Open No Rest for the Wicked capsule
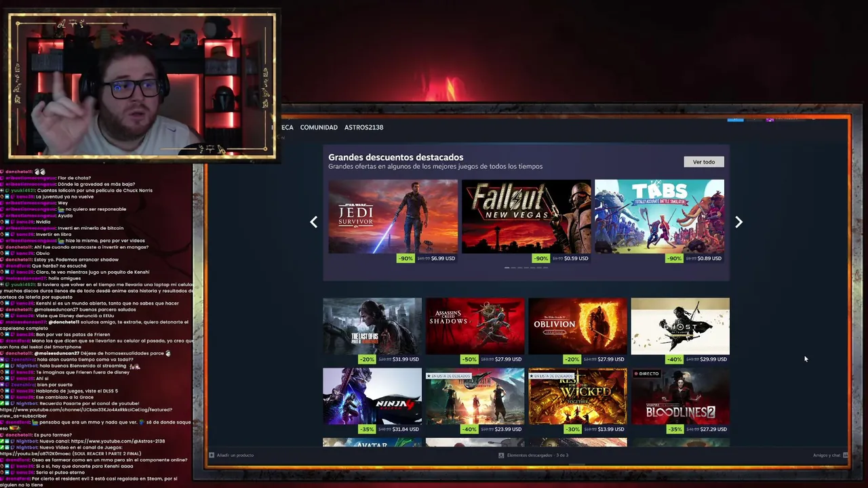Image resolution: width=868 pixels, height=488 pixels. click(x=578, y=396)
